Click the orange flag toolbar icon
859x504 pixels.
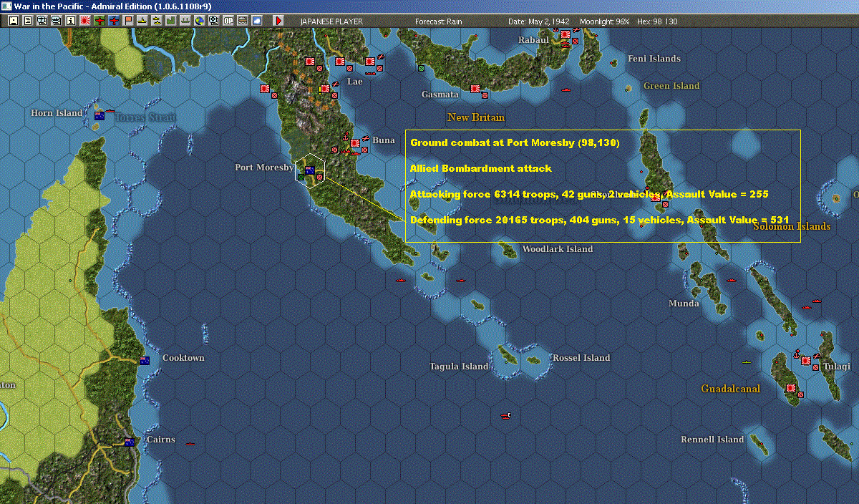129,21
